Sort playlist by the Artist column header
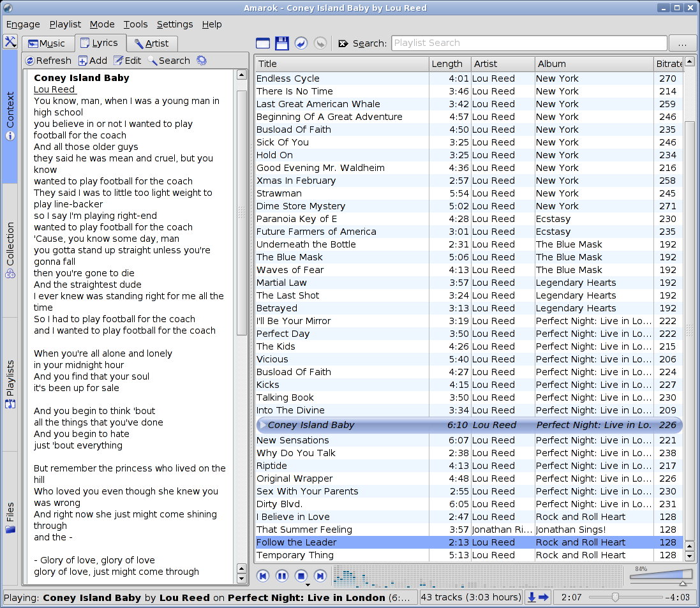 click(x=503, y=64)
